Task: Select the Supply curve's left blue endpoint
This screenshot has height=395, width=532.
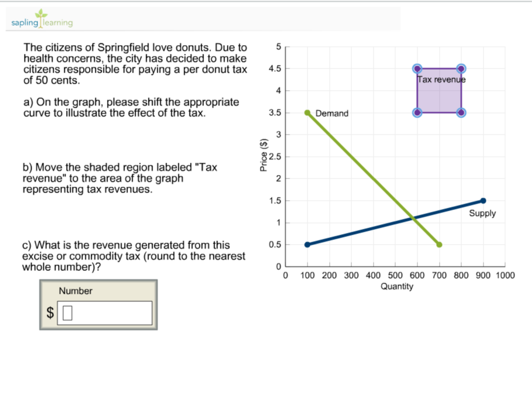Action: coord(308,245)
